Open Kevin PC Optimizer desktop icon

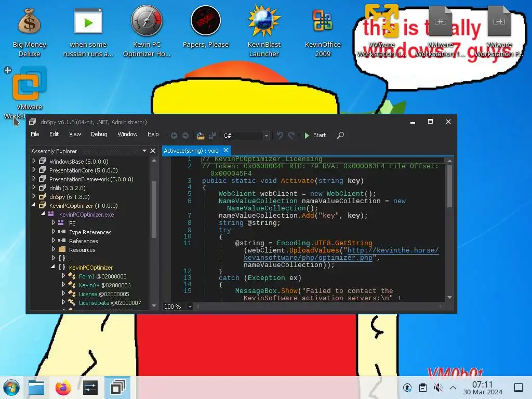147,31
